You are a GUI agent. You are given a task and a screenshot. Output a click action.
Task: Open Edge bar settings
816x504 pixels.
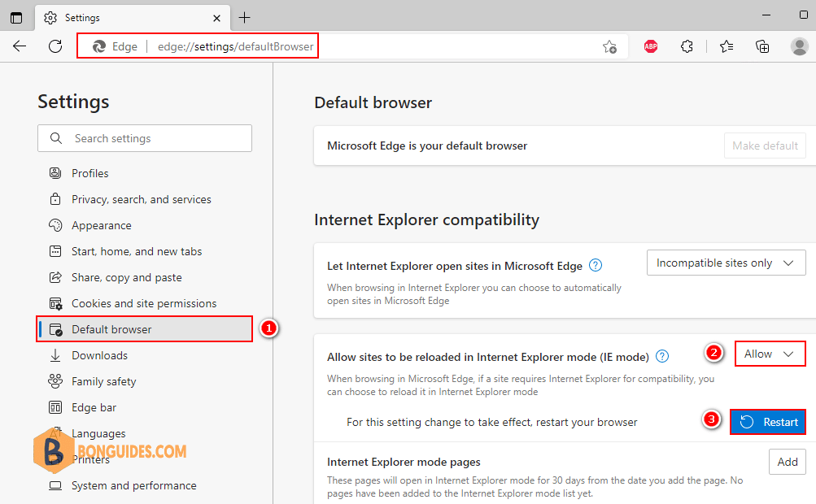point(145,407)
